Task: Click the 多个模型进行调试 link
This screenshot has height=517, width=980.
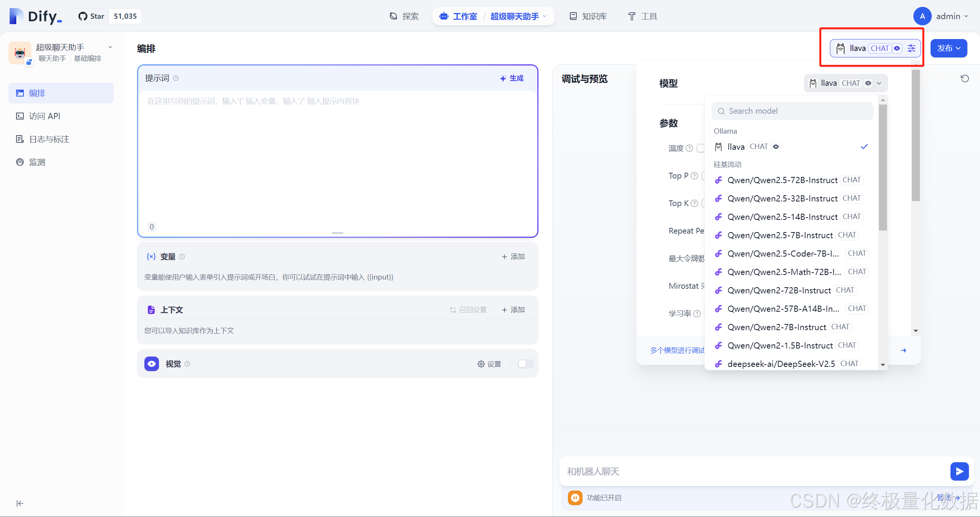Action: coord(677,350)
